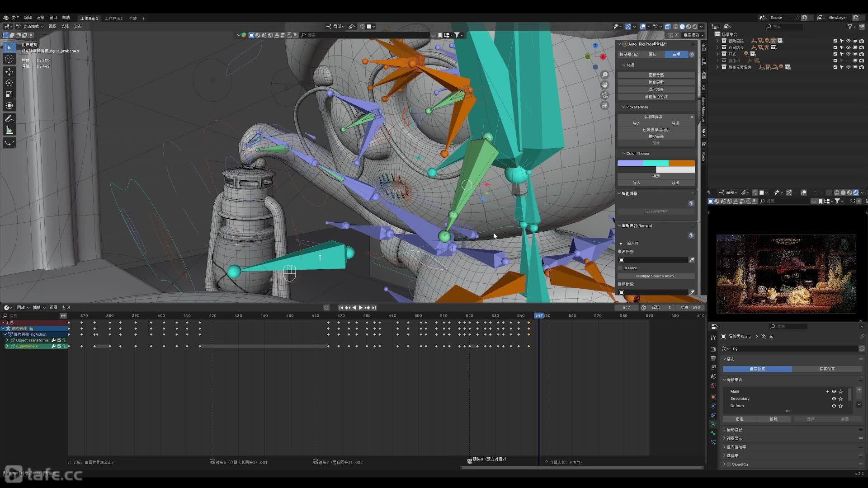The width and height of the screenshot is (868, 488).
Task: Click the 更新骨骼 button
Action: coord(656,75)
